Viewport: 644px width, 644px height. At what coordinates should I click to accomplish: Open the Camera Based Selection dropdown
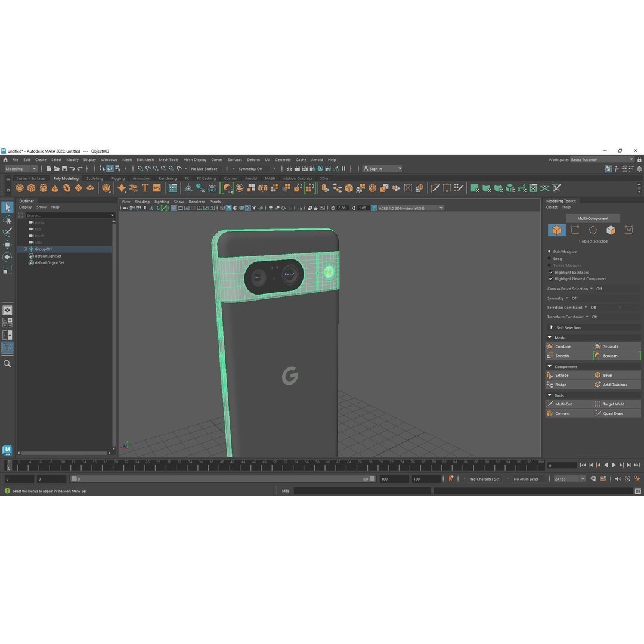coord(591,289)
